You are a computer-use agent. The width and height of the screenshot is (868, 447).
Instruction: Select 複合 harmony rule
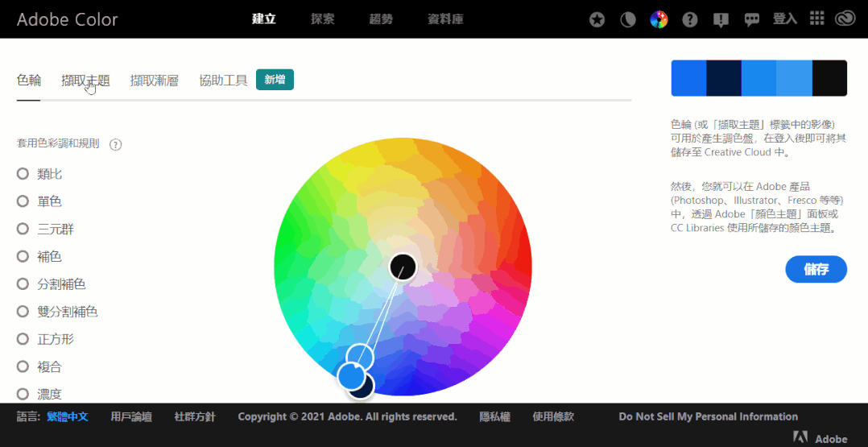coord(40,366)
